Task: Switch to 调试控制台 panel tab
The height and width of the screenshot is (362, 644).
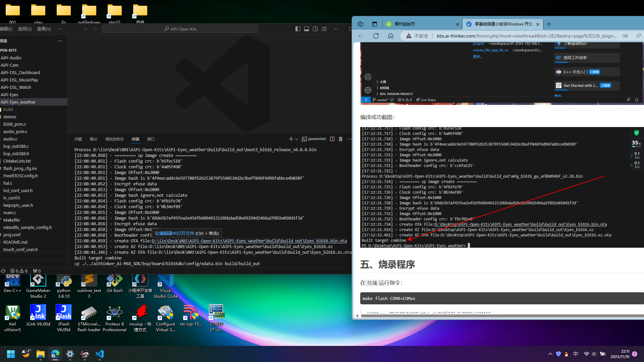Action: [x=114, y=139]
